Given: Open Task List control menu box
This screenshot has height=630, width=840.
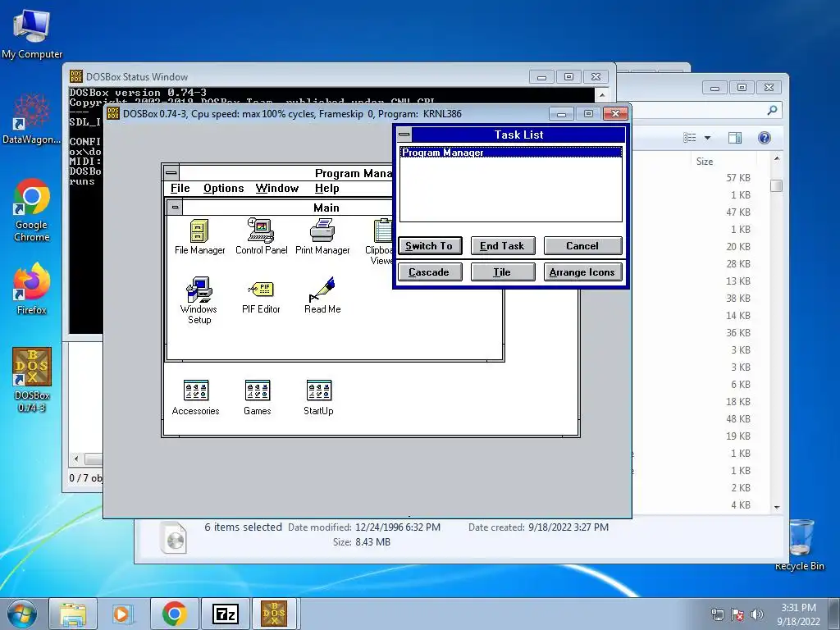Looking at the screenshot, I should [404, 135].
